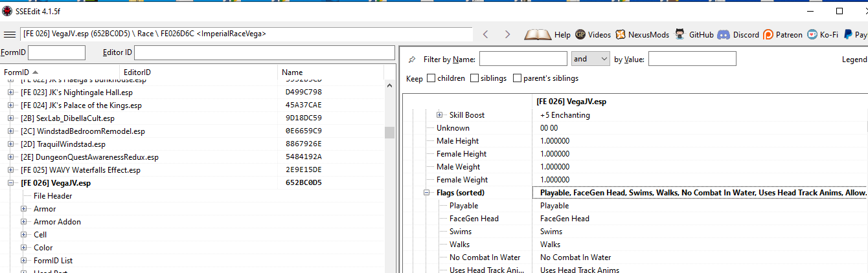Open the PayPal icon link

pyautogui.click(x=847, y=34)
